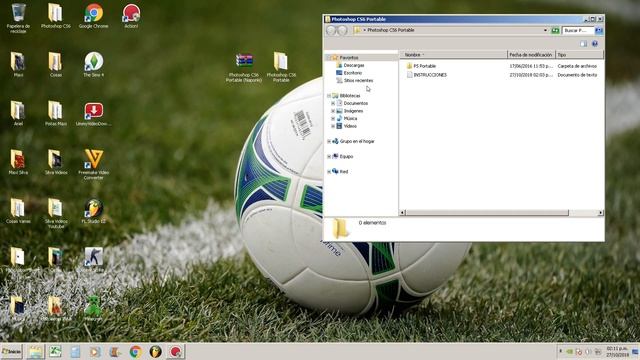Refresh the Photoshop CS6 Portable folder view
640x360 pixels.
tap(555, 31)
